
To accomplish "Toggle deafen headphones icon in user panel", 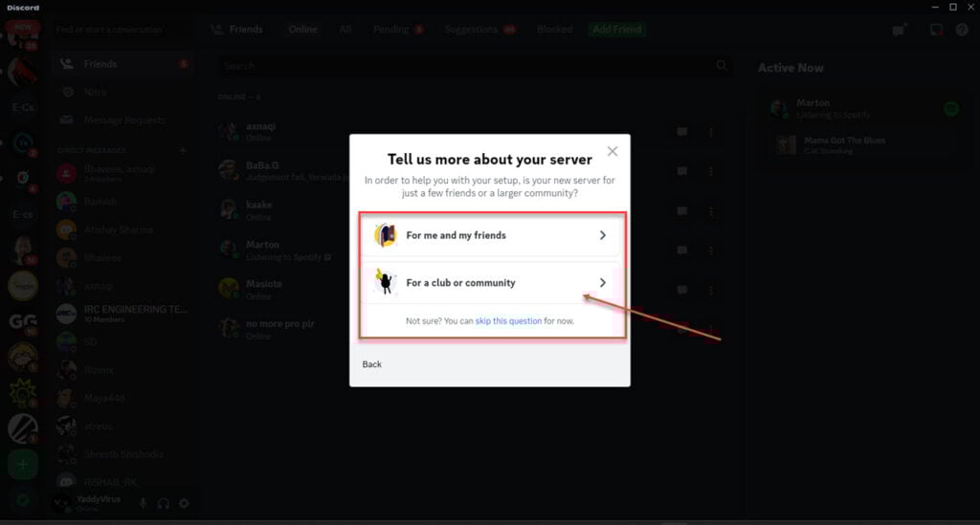I will 163,503.
